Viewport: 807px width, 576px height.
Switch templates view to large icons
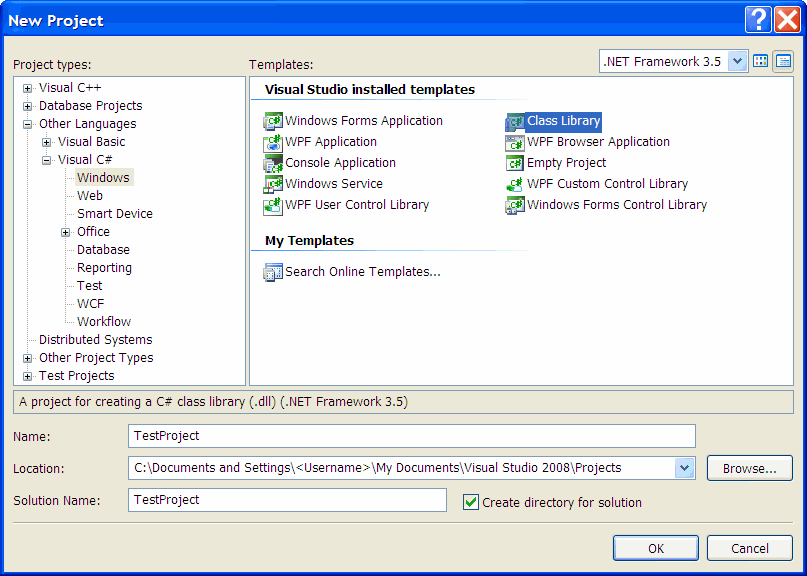pyautogui.click(x=761, y=61)
